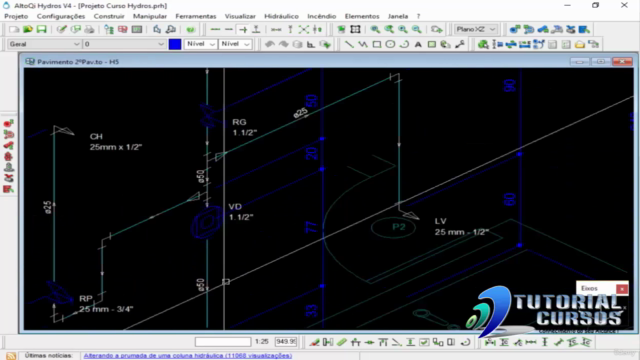Click the crossed-arrows icon in top toolbar
This screenshot has height=360, width=640.
[x=304, y=29]
